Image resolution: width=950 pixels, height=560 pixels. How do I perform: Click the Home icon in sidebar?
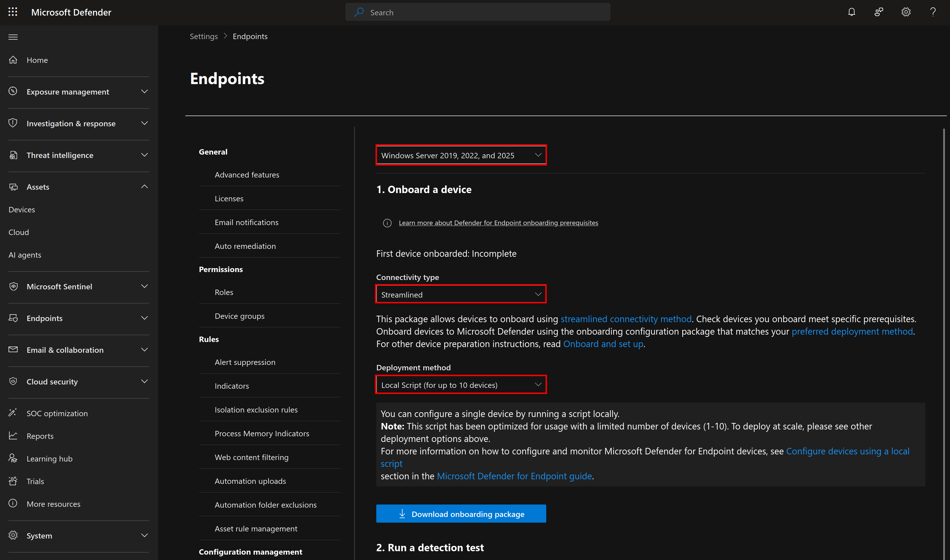point(13,60)
